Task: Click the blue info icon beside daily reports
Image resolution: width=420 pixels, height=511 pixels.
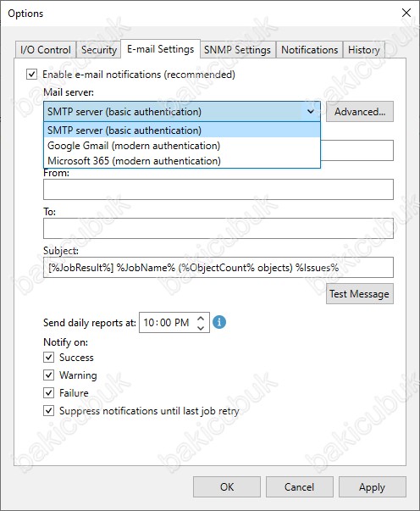Action: tap(219, 322)
